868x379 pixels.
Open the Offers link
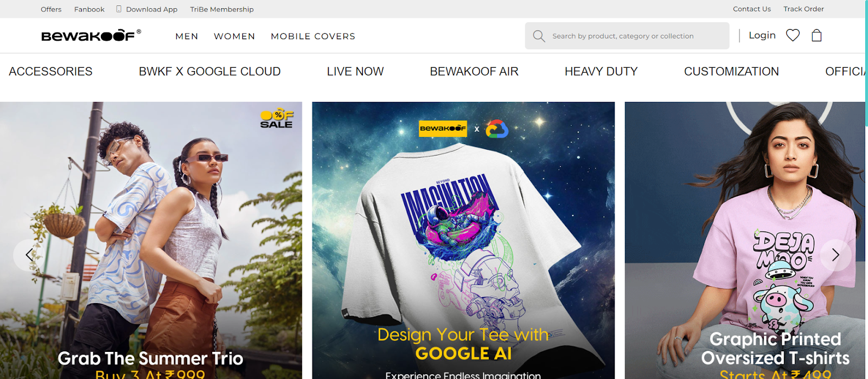[51, 9]
